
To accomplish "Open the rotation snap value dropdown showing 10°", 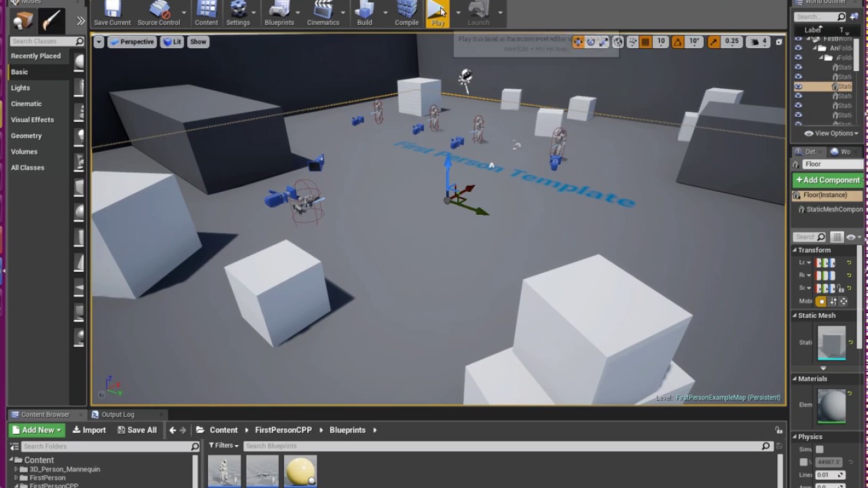I will click(x=694, y=42).
